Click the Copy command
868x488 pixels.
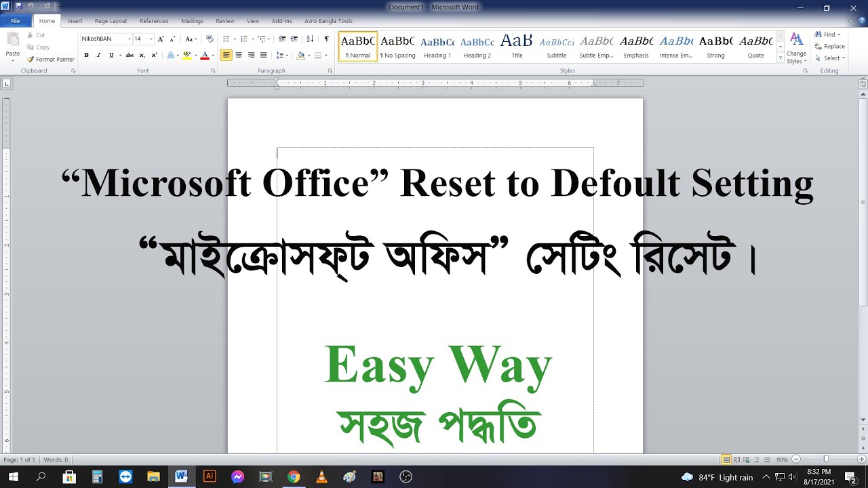click(x=38, y=47)
